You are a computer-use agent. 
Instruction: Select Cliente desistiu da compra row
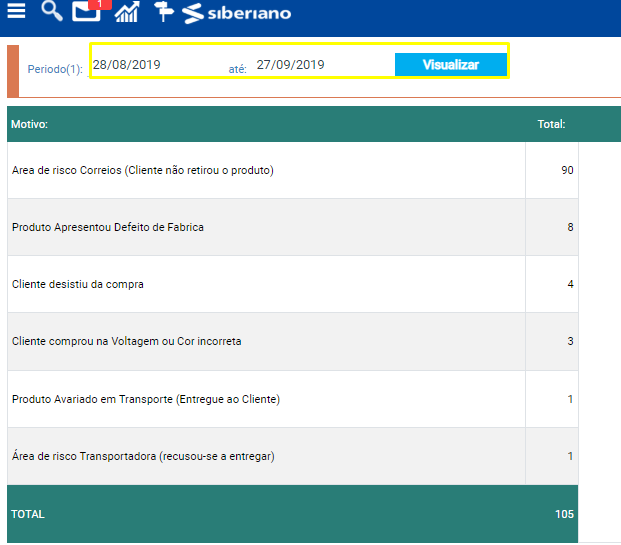[293, 284]
